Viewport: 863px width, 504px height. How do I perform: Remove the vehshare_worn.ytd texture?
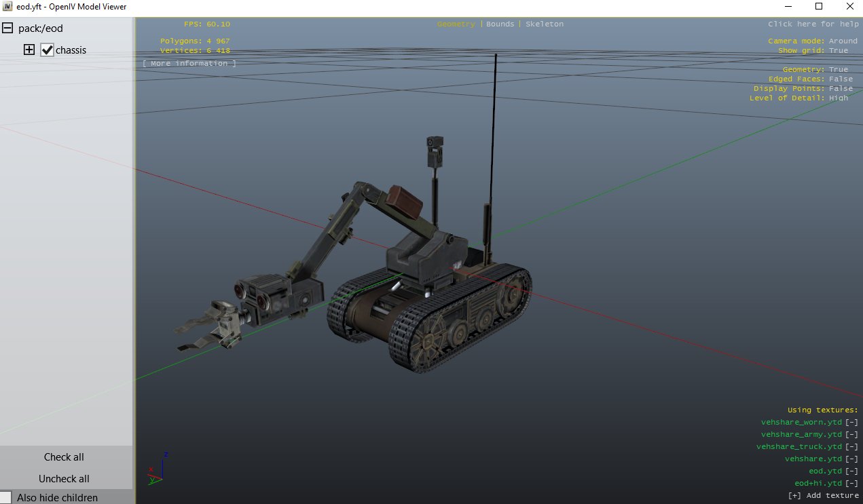851,422
